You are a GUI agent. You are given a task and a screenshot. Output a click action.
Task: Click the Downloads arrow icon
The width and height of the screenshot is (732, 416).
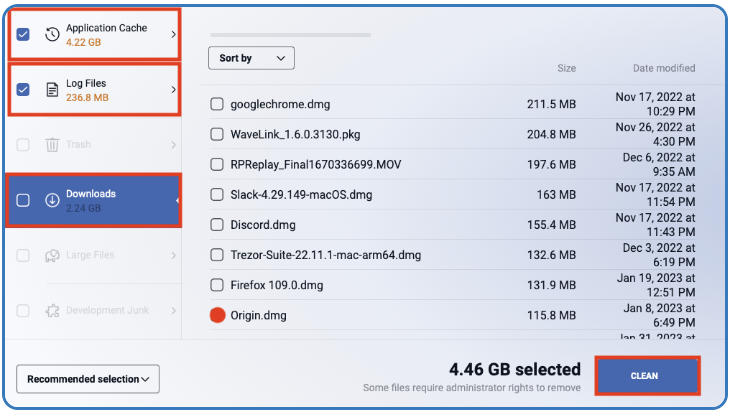coord(52,200)
